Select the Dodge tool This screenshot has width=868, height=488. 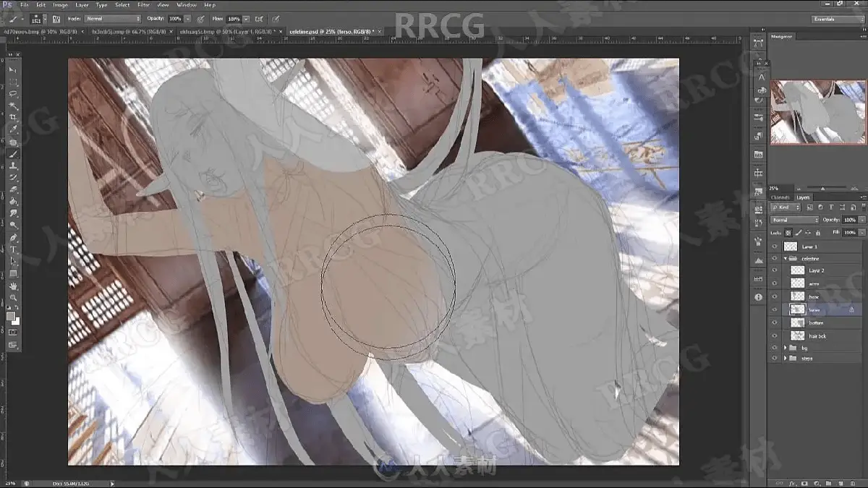12,225
